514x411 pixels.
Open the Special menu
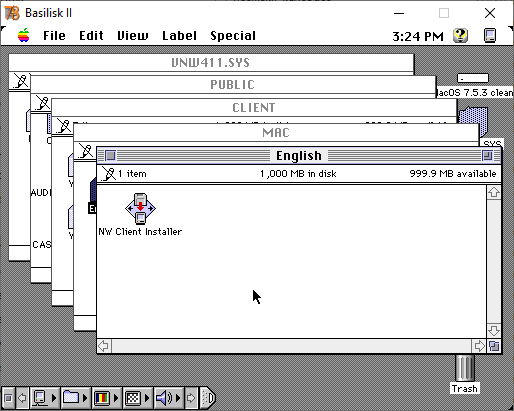(233, 36)
